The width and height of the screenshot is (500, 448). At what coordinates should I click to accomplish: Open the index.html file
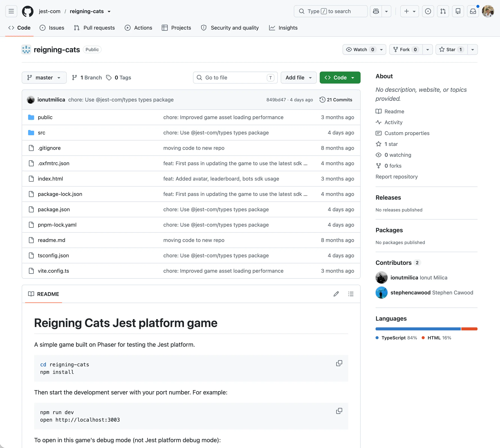pos(50,179)
